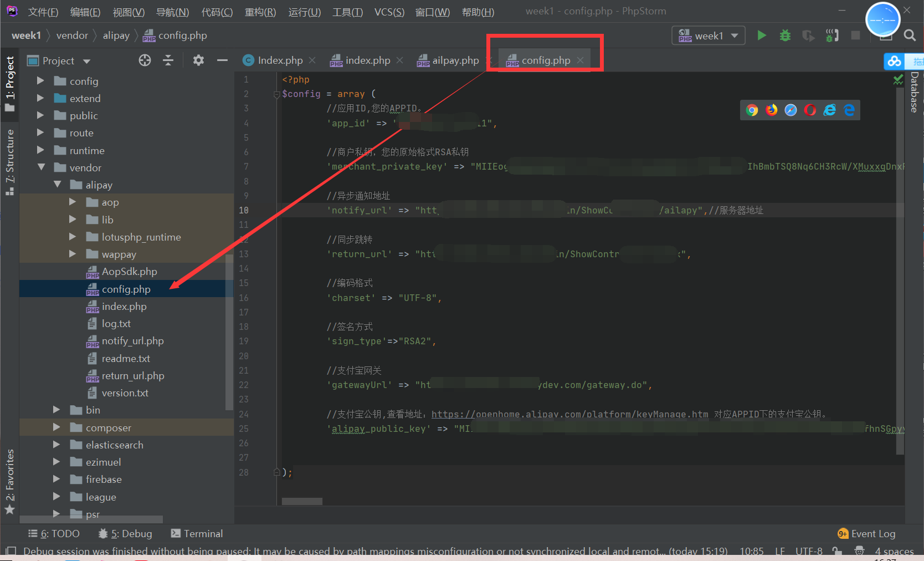Expand the extend folder
Viewport: 924px width, 561px height.
coord(40,98)
